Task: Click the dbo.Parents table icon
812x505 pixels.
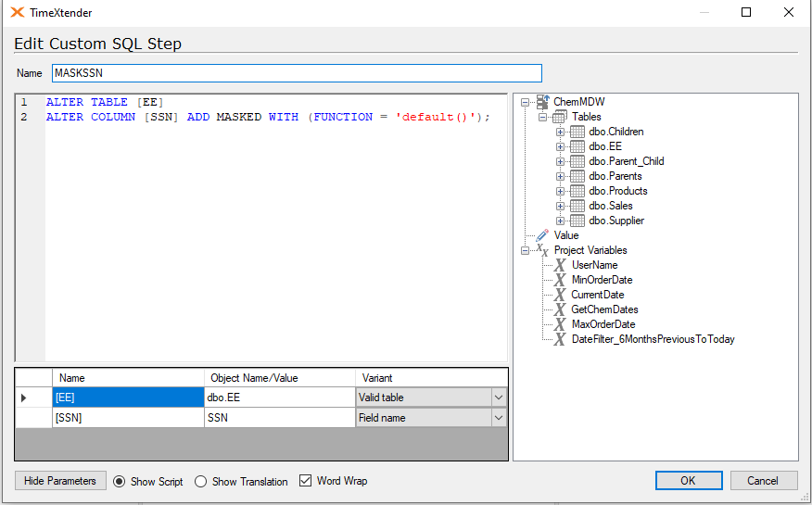Action: (x=577, y=176)
